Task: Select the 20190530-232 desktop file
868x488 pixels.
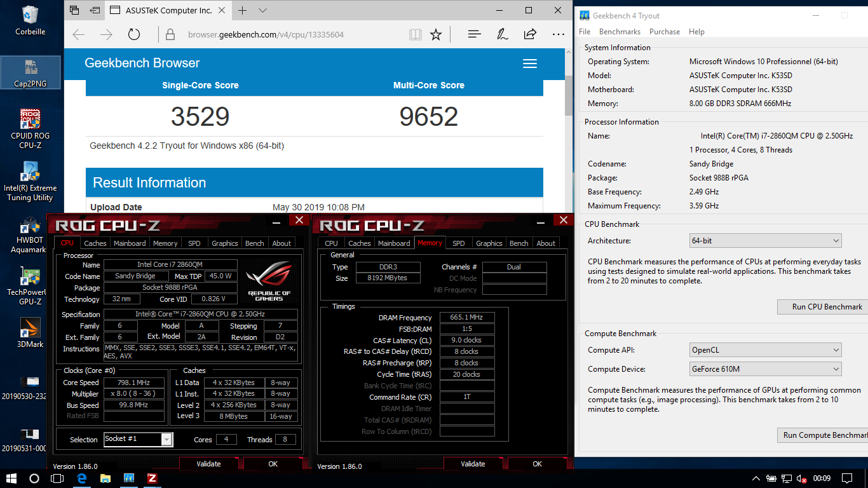Action: click(x=24, y=386)
